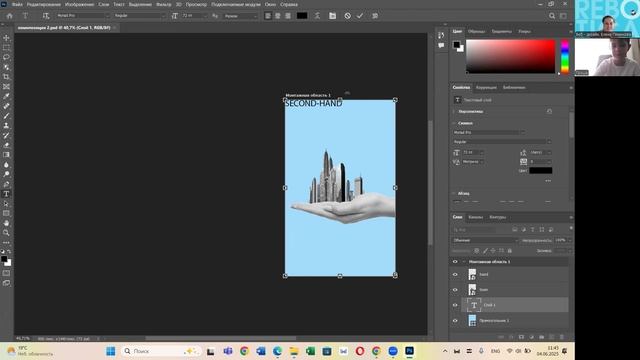Viewport: 640px width, 360px height.
Task: Select the 'hand' layer thumbnail
Action: [472, 274]
